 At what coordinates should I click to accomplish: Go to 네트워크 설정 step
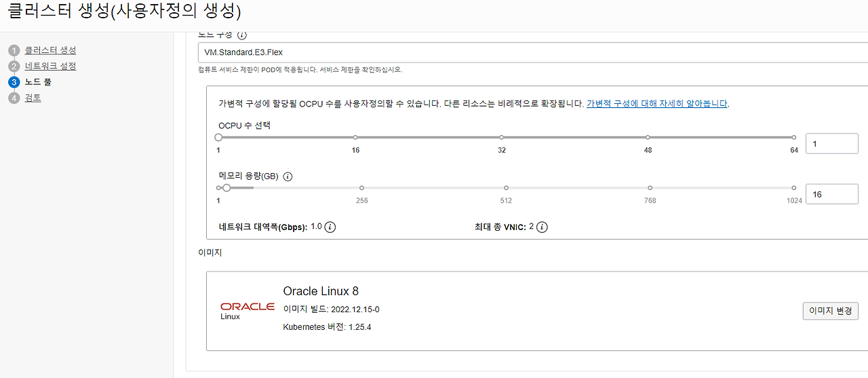pyautogui.click(x=50, y=67)
